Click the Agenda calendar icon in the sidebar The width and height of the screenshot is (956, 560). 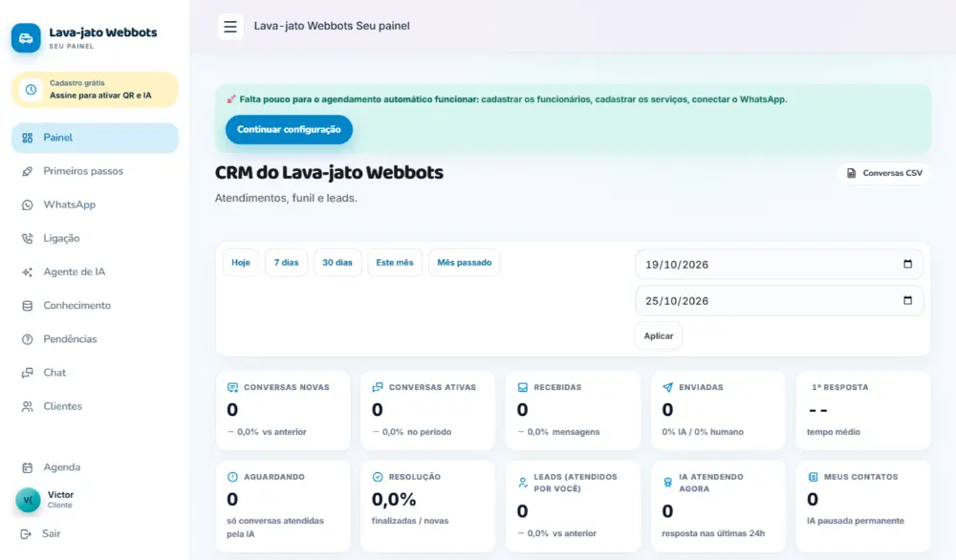point(28,467)
